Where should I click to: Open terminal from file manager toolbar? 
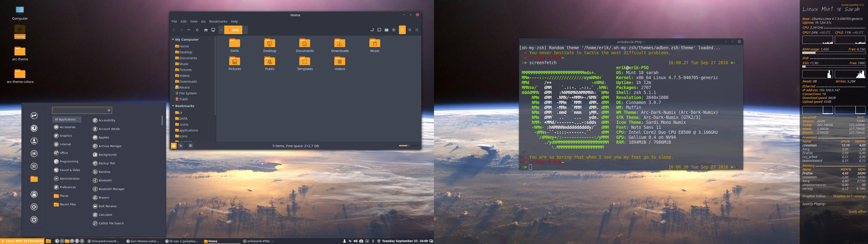380,30
